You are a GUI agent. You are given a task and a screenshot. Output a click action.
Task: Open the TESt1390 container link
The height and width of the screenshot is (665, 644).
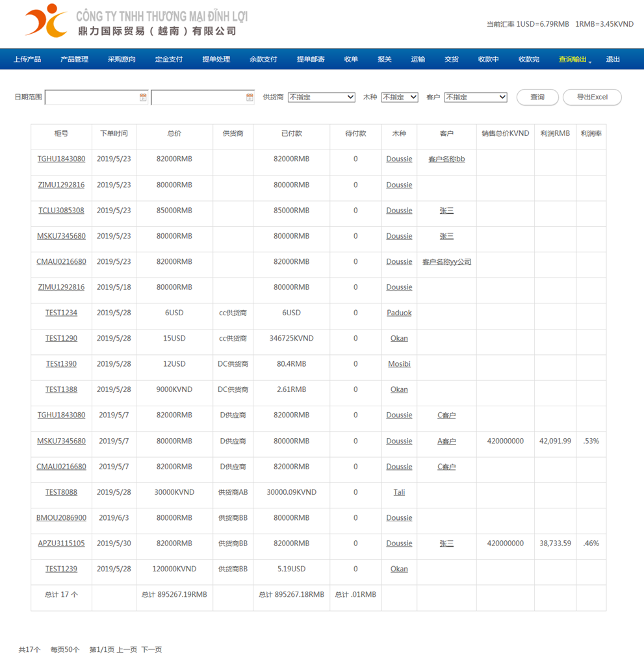coord(62,364)
